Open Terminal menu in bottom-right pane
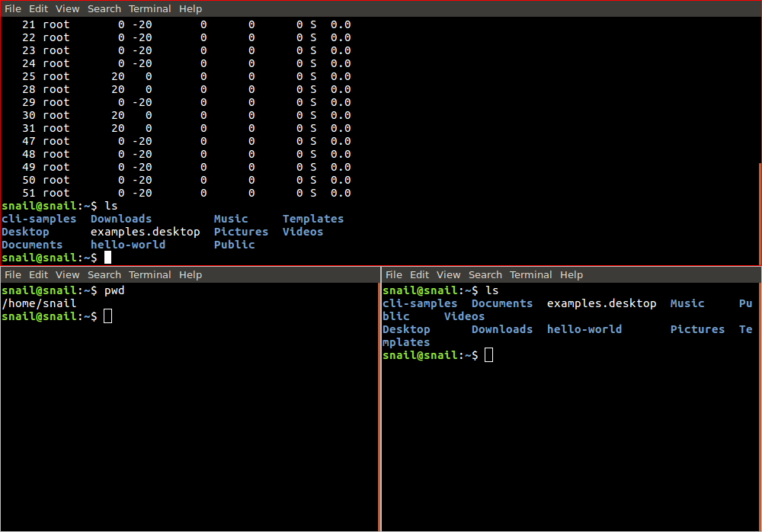762x532 pixels. (530, 275)
